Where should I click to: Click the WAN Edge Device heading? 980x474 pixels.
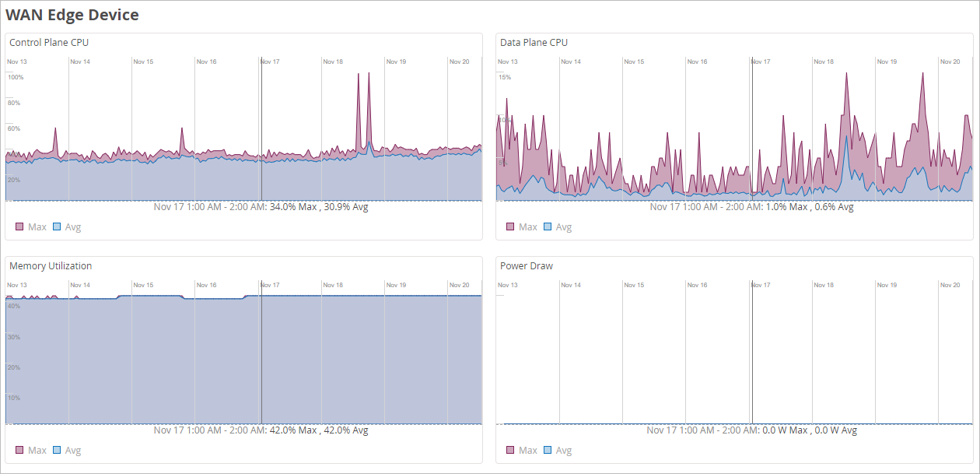(72, 15)
